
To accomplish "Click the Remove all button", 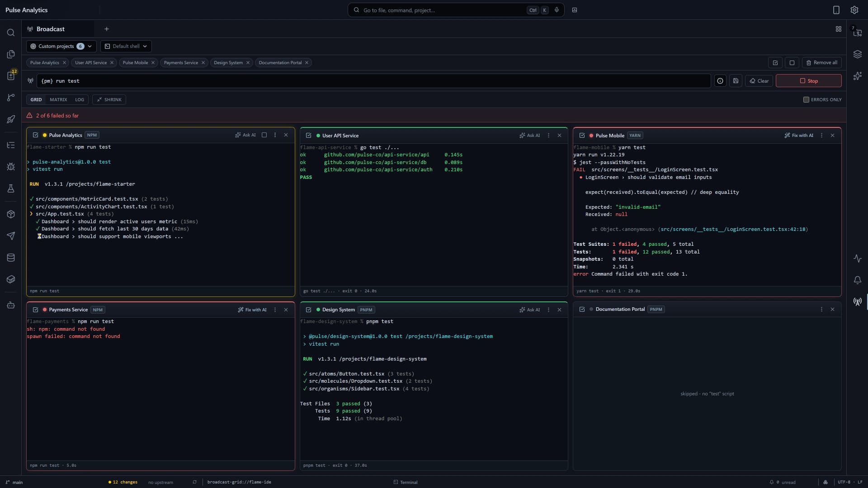I will click(x=821, y=63).
